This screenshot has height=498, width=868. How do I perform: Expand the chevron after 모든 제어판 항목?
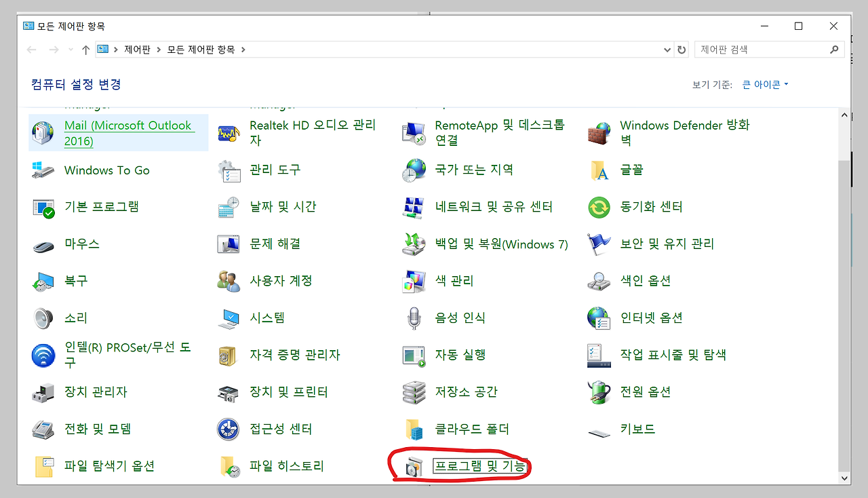243,50
